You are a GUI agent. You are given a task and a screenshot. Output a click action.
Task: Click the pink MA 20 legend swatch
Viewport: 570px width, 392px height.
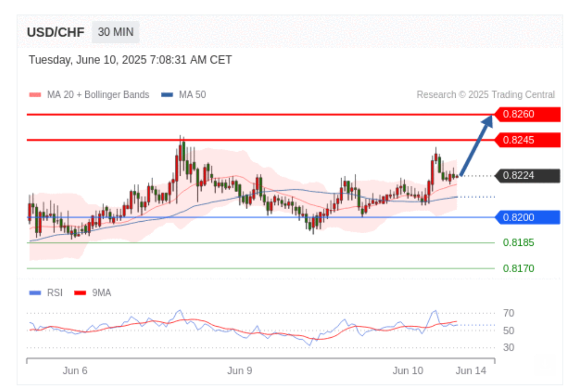pos(35,95)
